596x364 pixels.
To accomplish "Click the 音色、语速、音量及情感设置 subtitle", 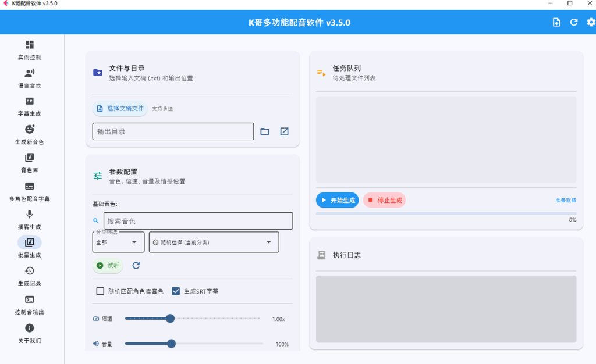I will click(x=147, y=181).
